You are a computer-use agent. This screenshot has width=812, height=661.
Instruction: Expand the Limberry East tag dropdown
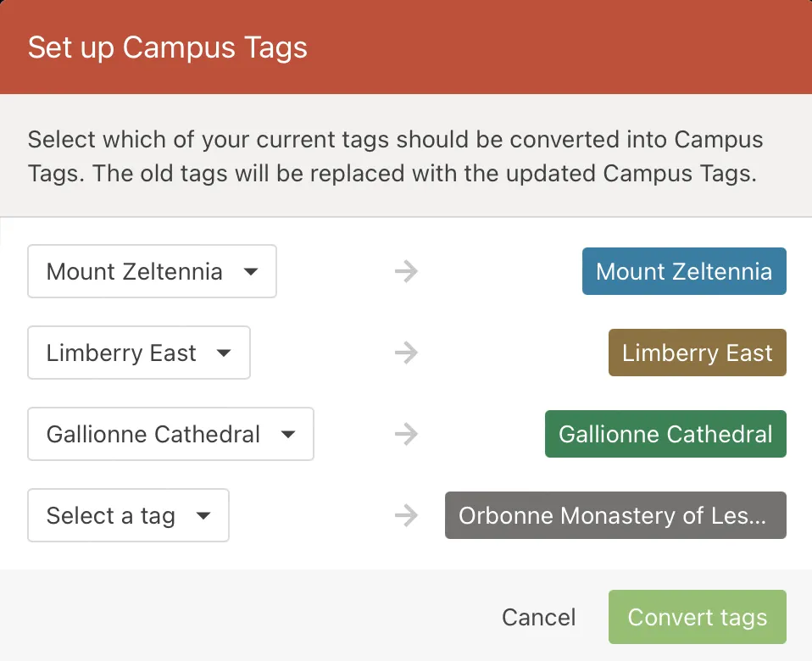click(138, 353)
